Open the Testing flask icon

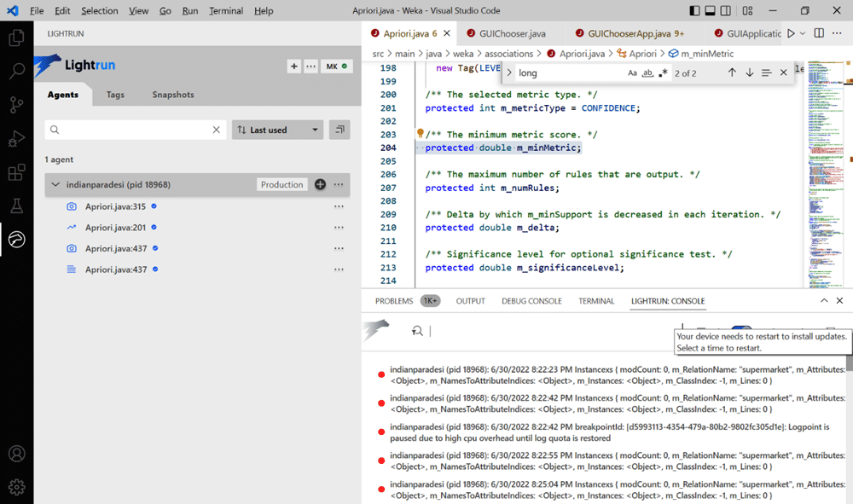16,206
